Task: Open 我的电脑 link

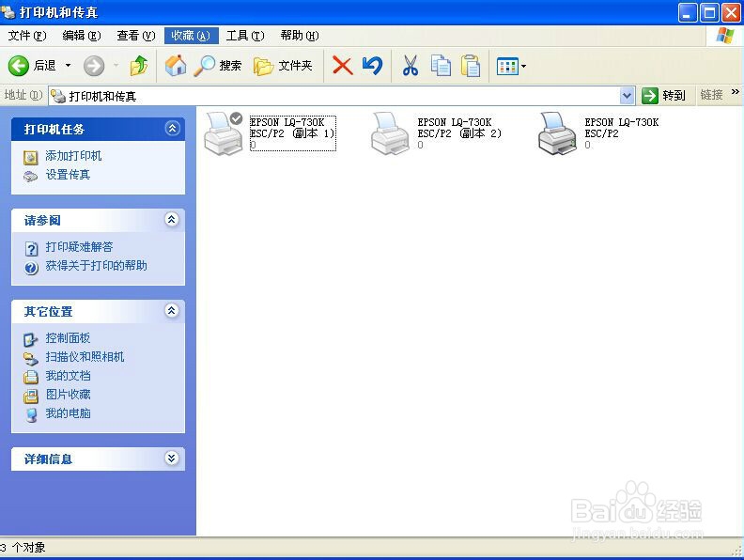Action: click(68, 413)
